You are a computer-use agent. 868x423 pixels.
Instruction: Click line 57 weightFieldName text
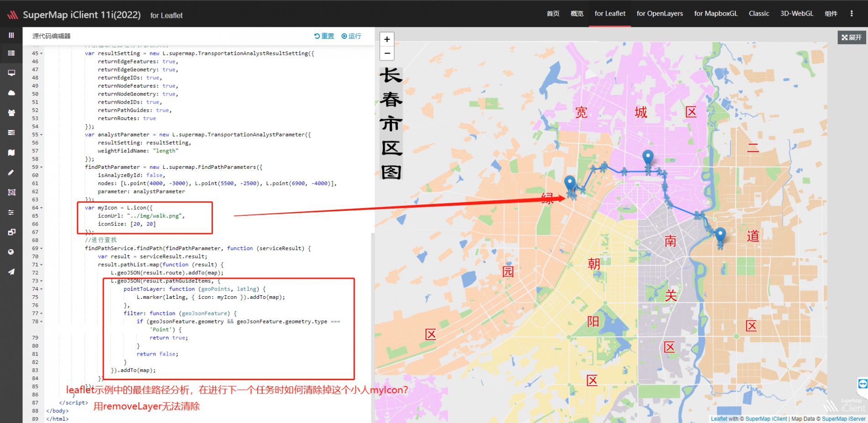point(138,151)
